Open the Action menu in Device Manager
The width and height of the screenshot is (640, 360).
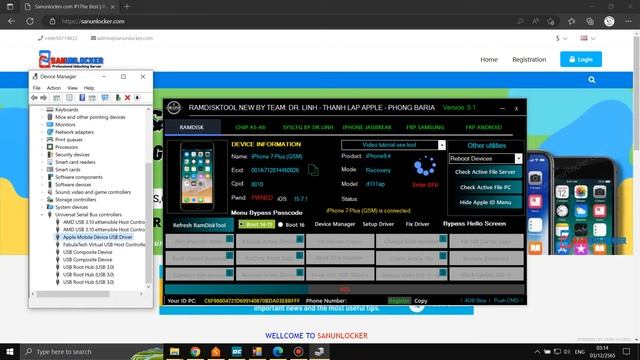coord(53,88)
